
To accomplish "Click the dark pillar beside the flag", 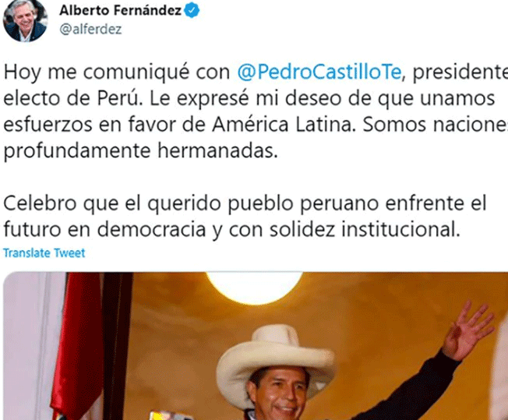I will [x=118, y=346].
